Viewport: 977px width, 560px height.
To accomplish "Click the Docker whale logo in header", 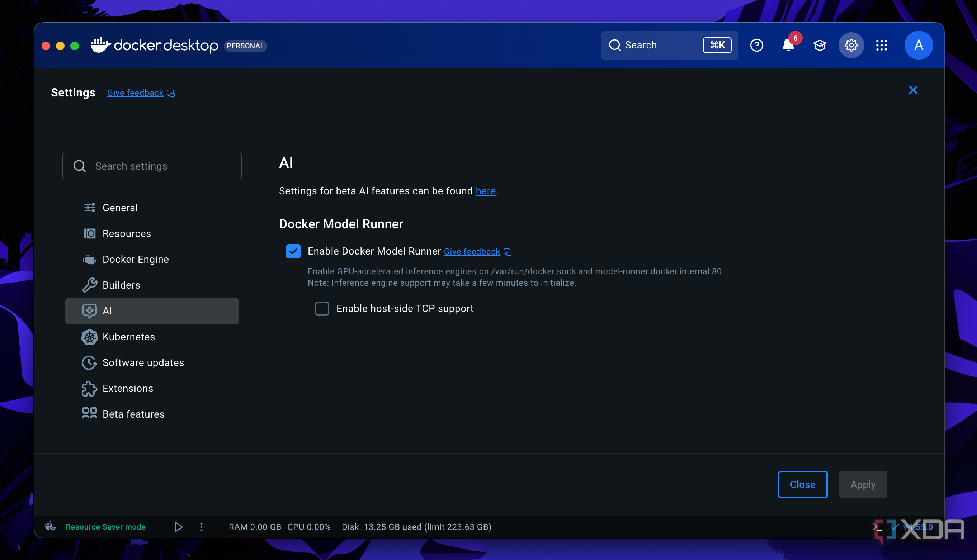I will [x=101, y=45].
